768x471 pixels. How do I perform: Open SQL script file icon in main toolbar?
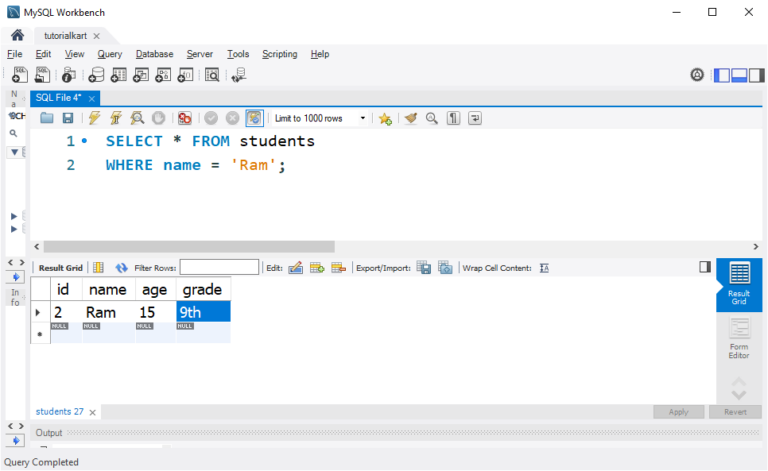pos(42,75)
